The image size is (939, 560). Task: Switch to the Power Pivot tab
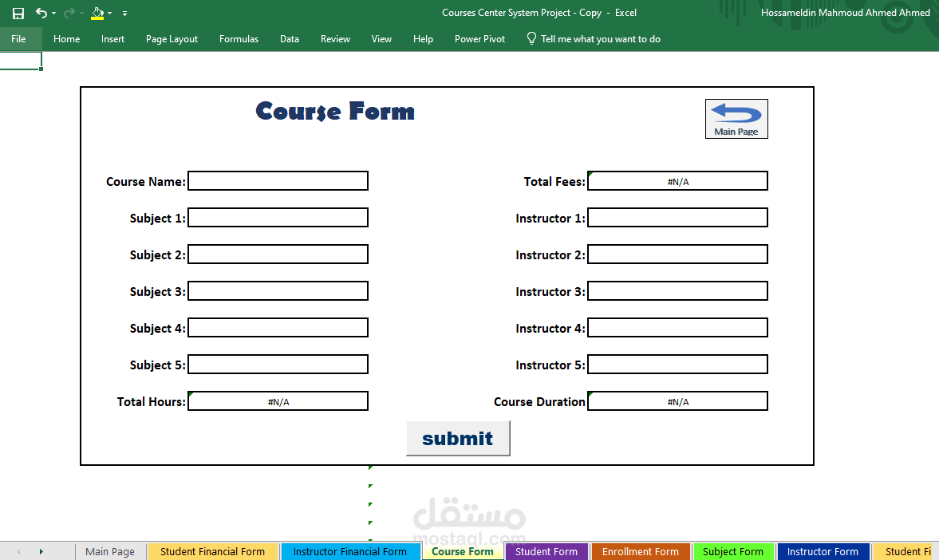point(479,39)
